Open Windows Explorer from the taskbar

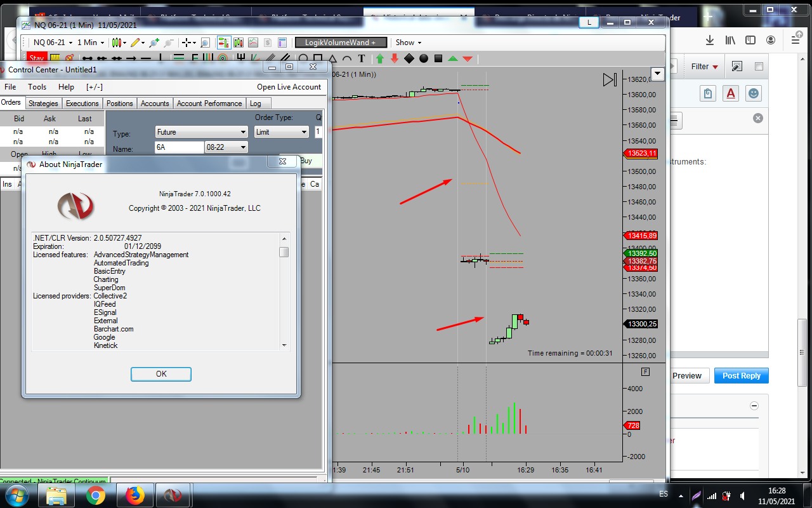[56, 495]
